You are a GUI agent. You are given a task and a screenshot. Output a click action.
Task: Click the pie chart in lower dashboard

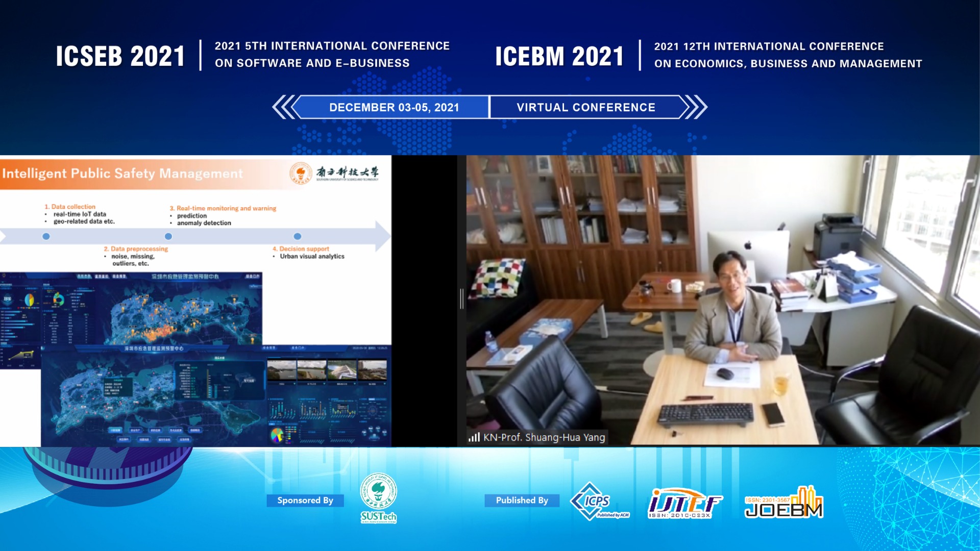click(277, 435)
